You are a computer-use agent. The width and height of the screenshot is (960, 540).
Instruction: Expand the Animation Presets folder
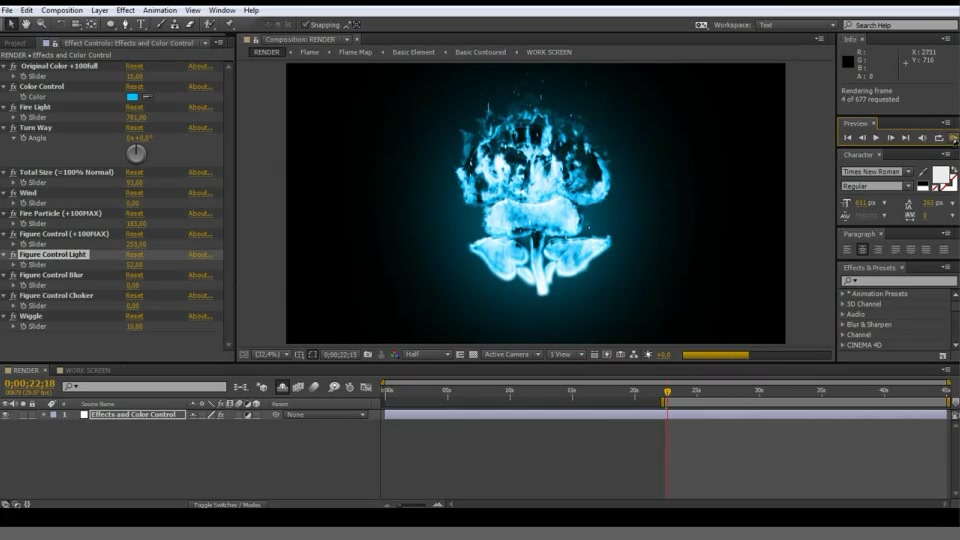(843, 294)
